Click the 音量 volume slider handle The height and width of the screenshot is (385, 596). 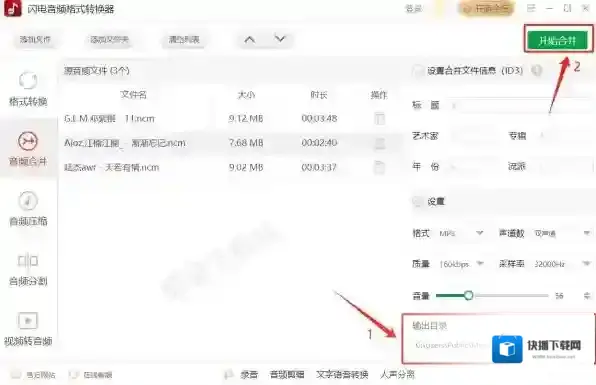click(x=468, y=295)
